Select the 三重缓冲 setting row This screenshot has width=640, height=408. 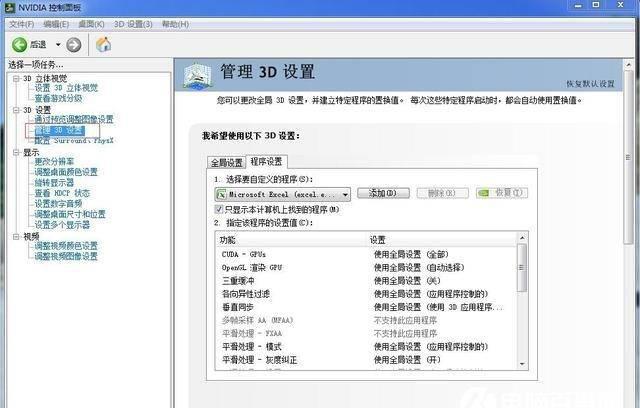coord(366,281)
